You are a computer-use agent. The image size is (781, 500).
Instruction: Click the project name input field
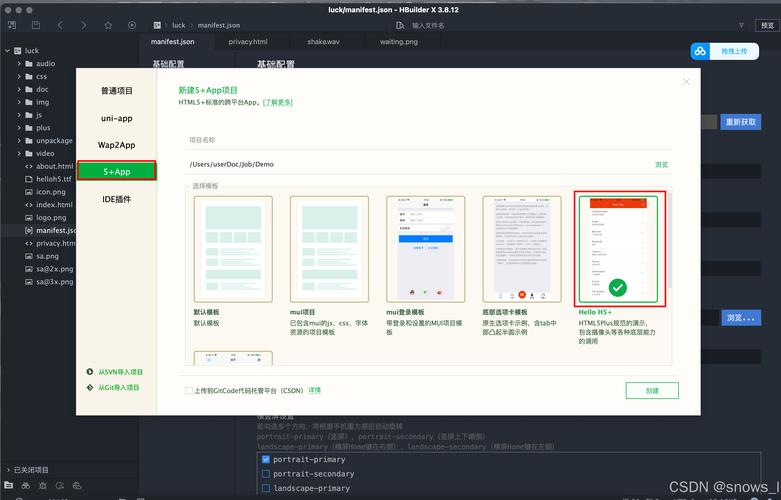(428, 140)
